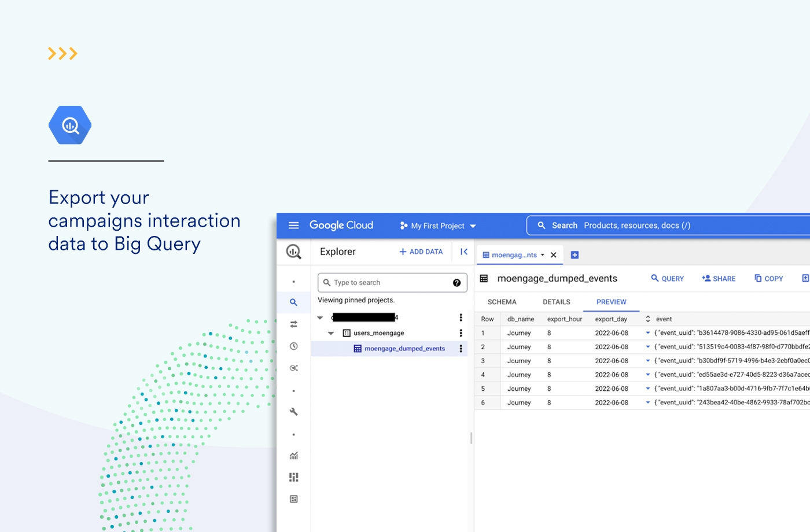
Task: Open the Monitoring chart icon in sidebar
Action: coord(293,456)
